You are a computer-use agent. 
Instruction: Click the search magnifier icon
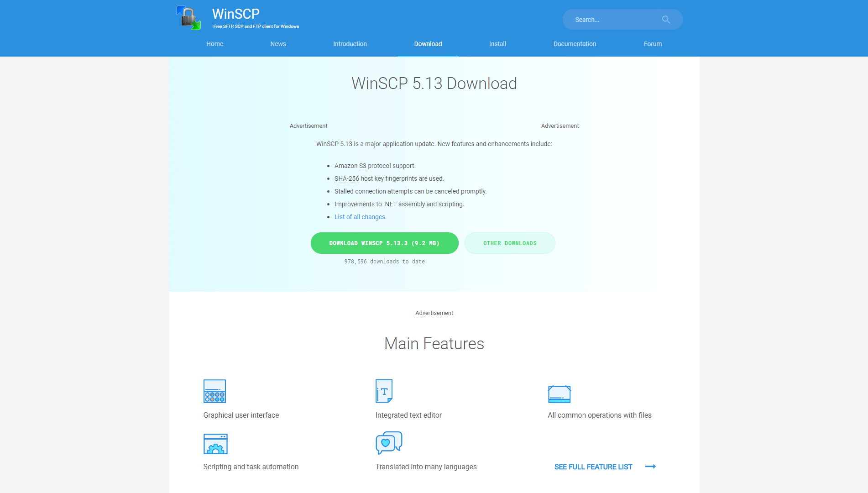point(666,20)
